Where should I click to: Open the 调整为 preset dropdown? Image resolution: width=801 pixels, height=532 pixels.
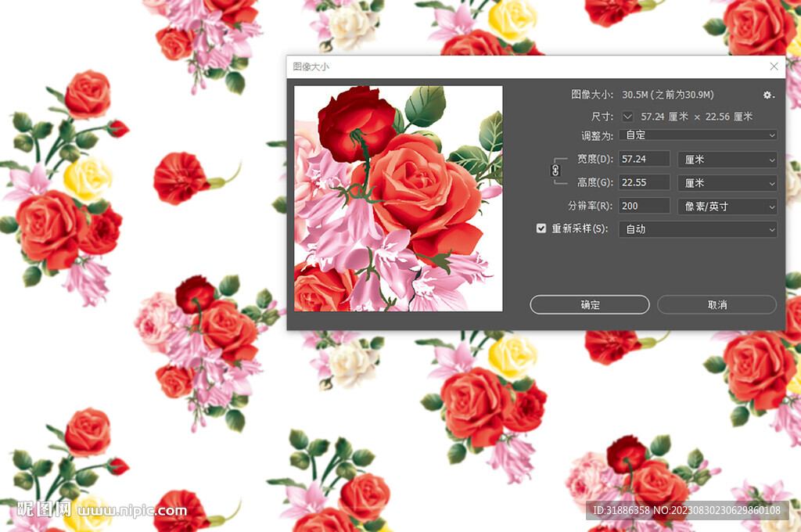(698, 135)
